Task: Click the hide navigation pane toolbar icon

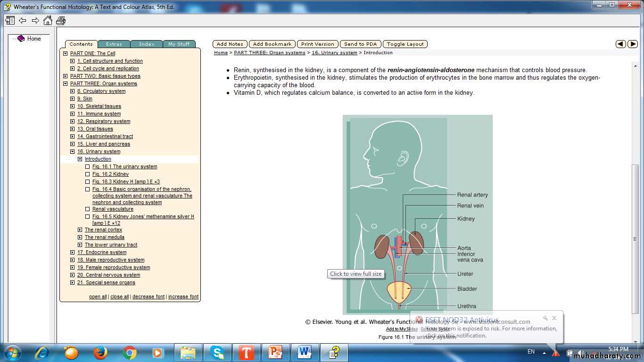Action: pyautogui.click(x=10, y=20)
